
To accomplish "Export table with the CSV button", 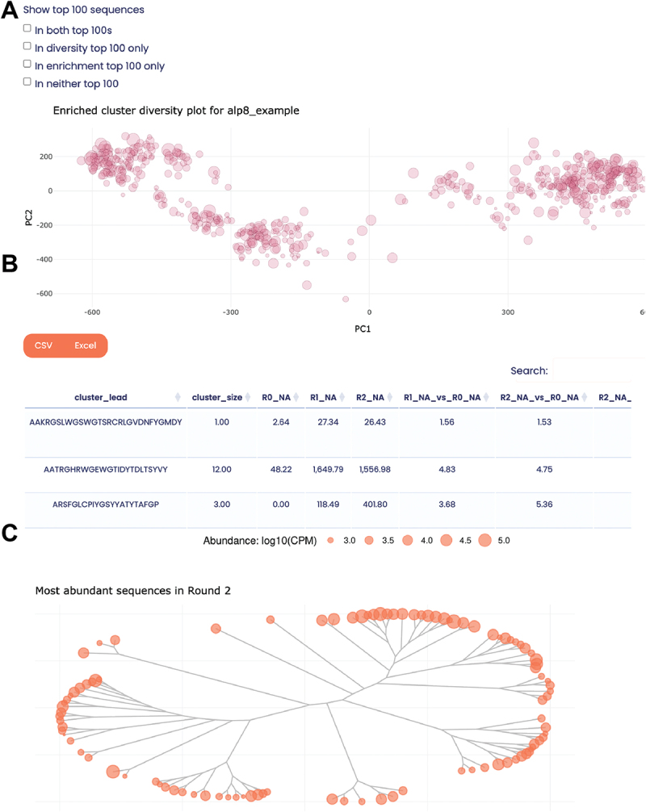I will 44,345.
